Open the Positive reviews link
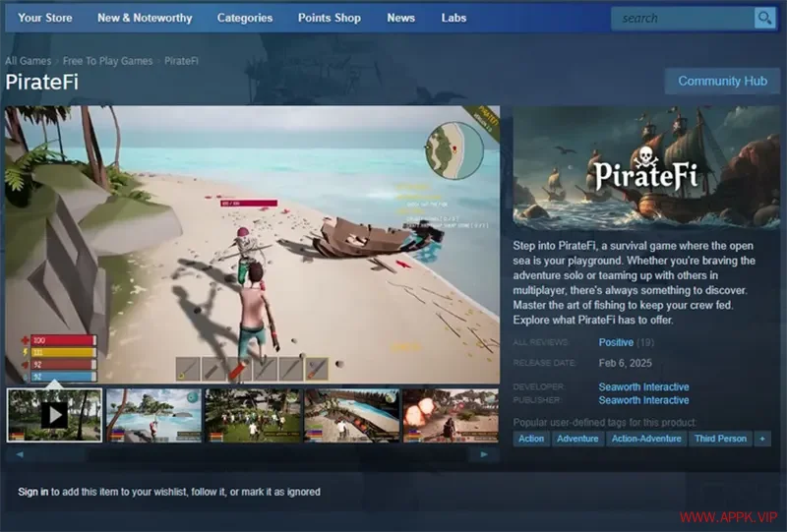 [616, 342]
